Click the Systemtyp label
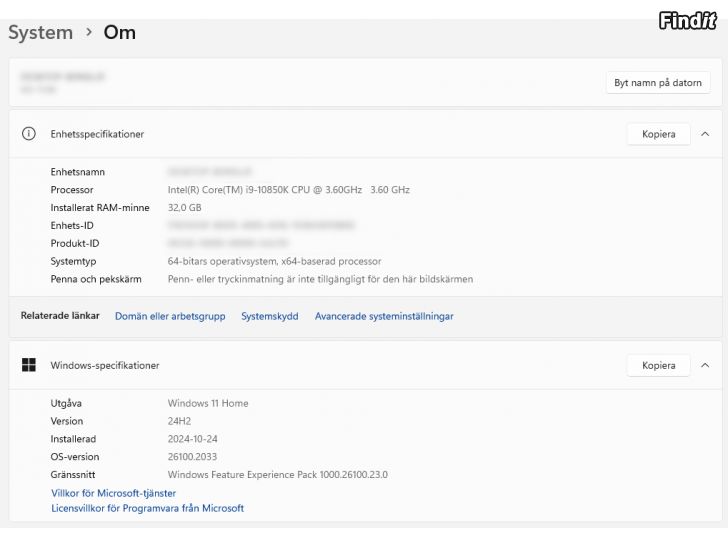Screen dimensions: 728x546 [x=73, y=261]
